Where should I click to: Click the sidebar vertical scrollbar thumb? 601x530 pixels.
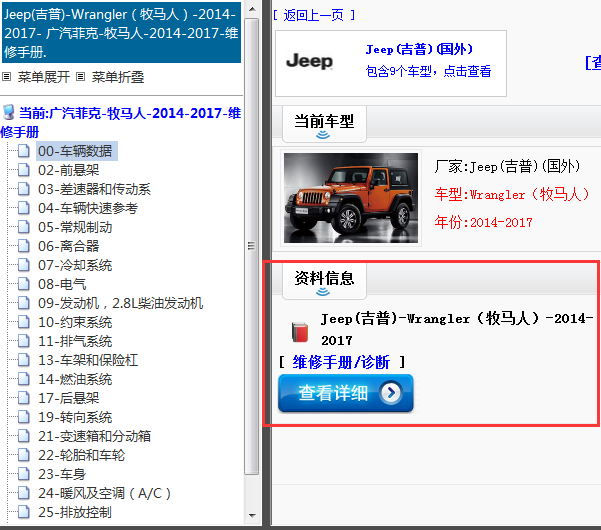(252, 246)
